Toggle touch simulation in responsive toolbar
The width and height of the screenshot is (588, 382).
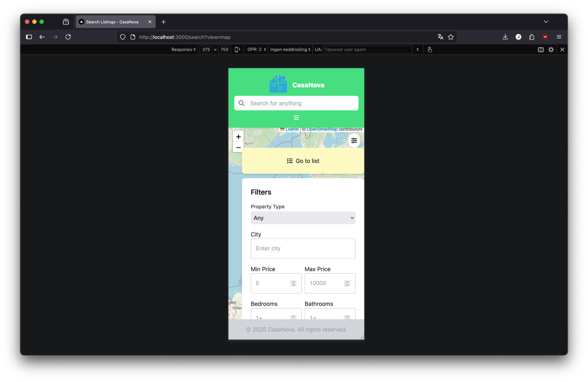[430, 50]
